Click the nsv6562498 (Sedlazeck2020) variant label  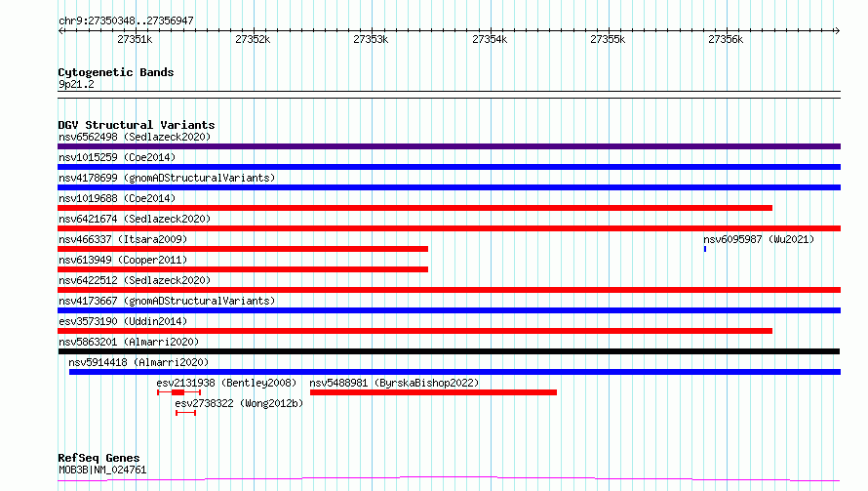coord(135,137)
